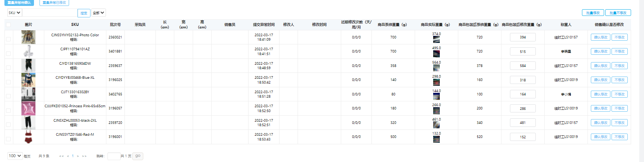Go to the last page (>>)

click(84, 156)
